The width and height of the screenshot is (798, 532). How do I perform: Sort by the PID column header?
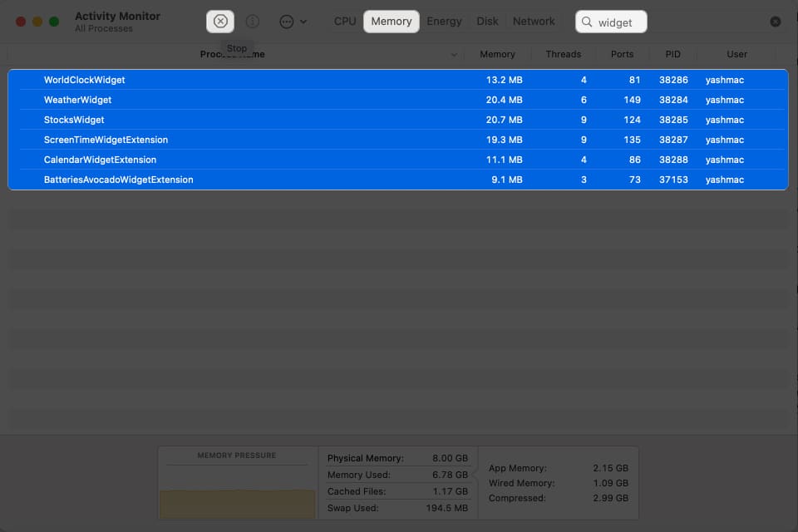click(x=672, y=55)
